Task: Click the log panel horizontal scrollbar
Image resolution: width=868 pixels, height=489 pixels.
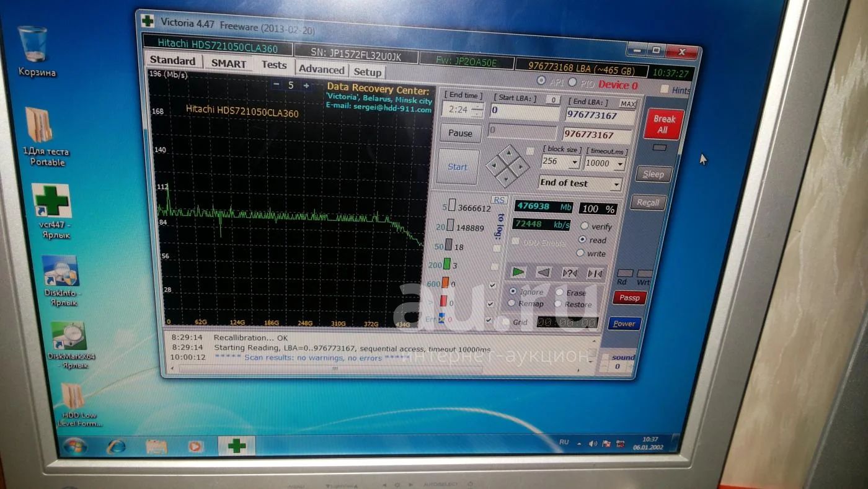Action: 330,369
